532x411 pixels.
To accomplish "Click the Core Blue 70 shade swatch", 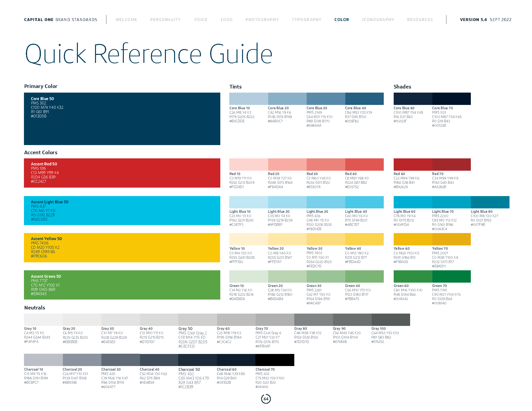I will point(452,99).
